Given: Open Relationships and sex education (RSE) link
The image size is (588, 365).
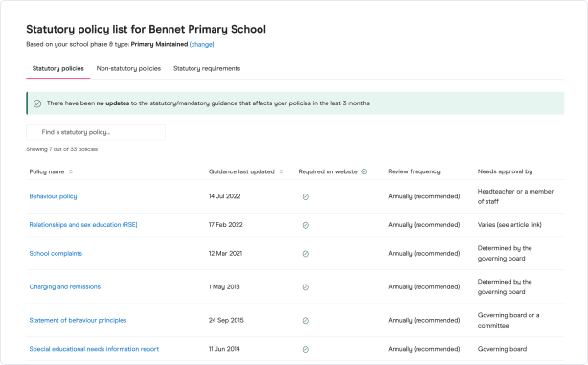Looking at the screenshot, I should coord(83,225).
